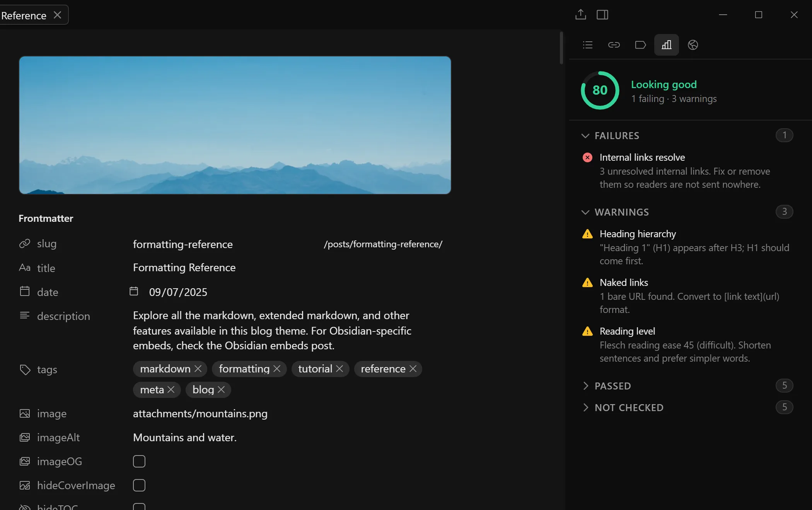Click the red error icon for Internal links
Viewport: 812px width, 510px height.
[x=587, y=158]
